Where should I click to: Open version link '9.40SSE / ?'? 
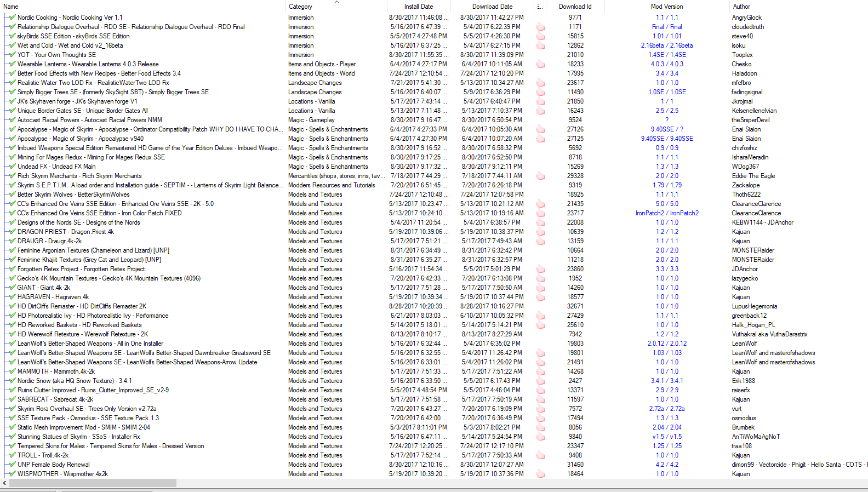click(x=667, y=129)
